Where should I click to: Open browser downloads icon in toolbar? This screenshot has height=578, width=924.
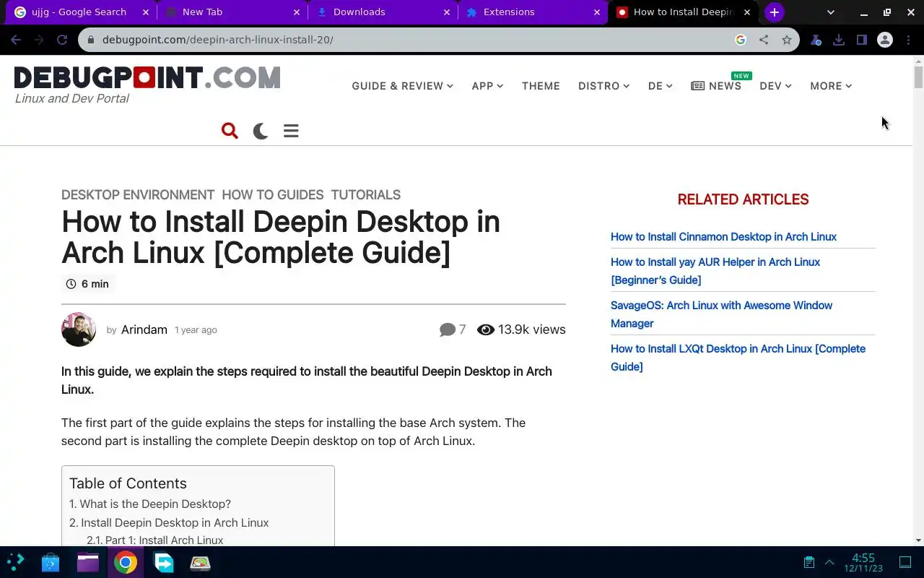[839, 40]
